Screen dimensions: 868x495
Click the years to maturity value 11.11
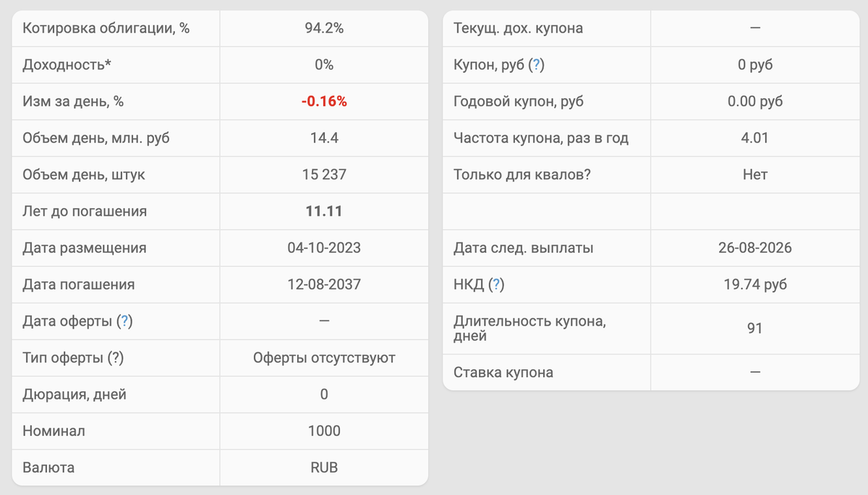(x=324, y=212)
